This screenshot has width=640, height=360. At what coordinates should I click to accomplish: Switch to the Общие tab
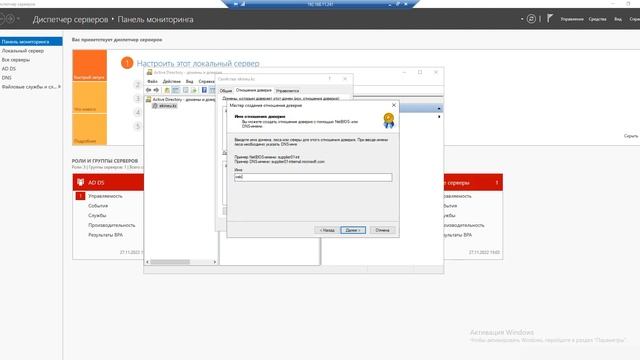[226, 91]
